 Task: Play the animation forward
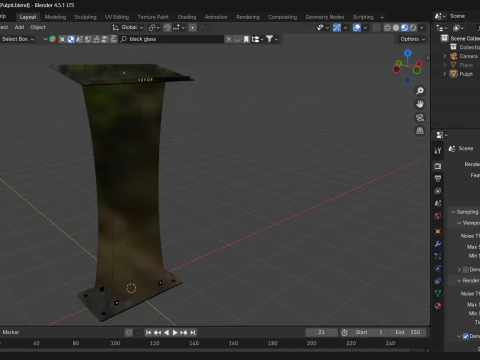175,332
